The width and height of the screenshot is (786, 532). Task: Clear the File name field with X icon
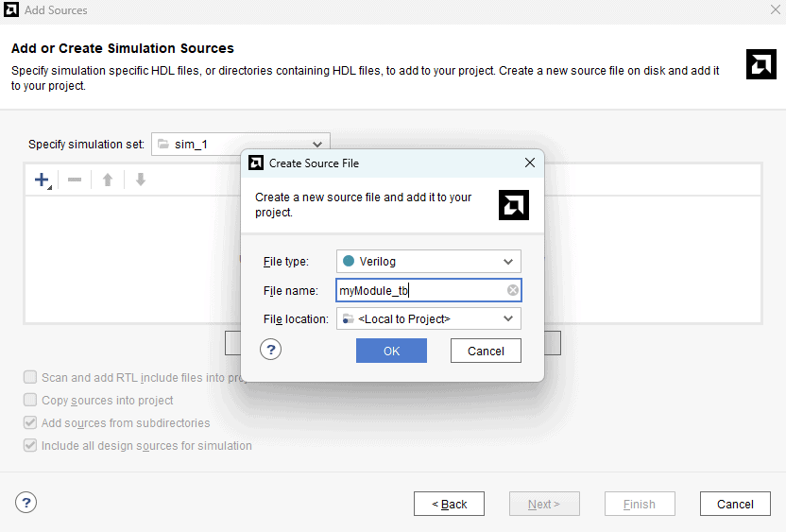(512, 291)
